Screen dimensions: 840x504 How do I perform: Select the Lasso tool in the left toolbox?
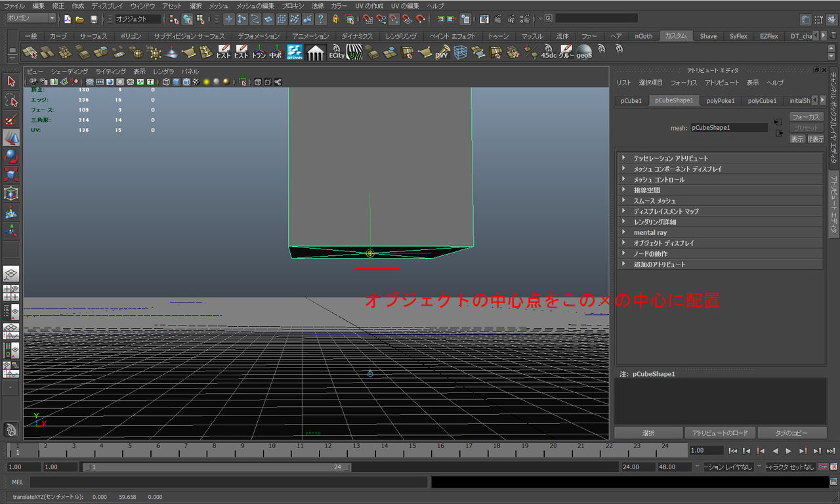(x=11, y=100)
